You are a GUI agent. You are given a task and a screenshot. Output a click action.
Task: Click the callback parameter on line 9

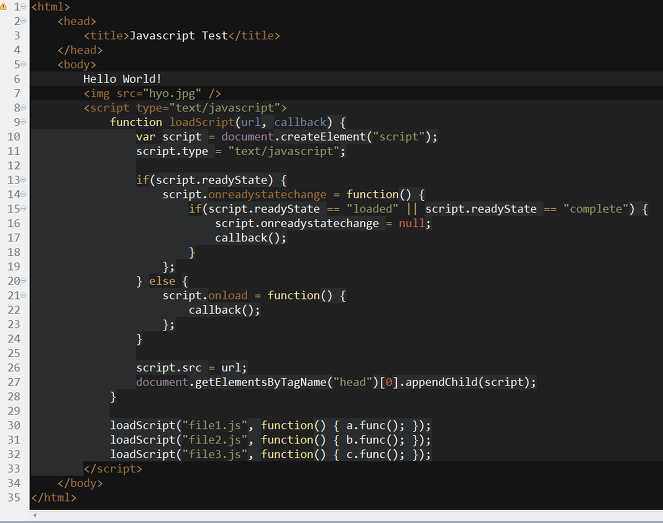[300, 122]
